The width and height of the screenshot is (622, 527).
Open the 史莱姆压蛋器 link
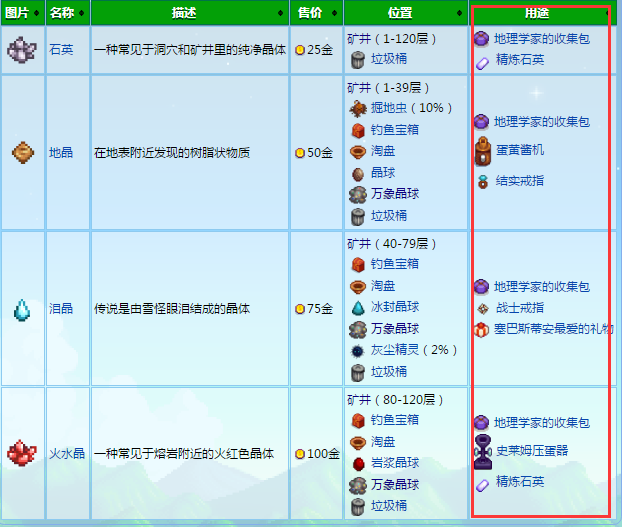[532, 450]
